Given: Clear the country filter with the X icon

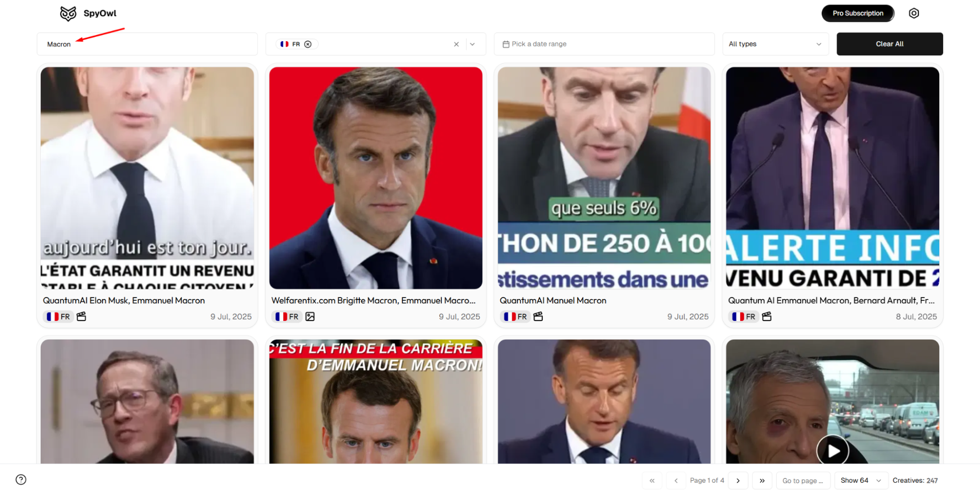Looking at the screenshot, I should (456, 44).
